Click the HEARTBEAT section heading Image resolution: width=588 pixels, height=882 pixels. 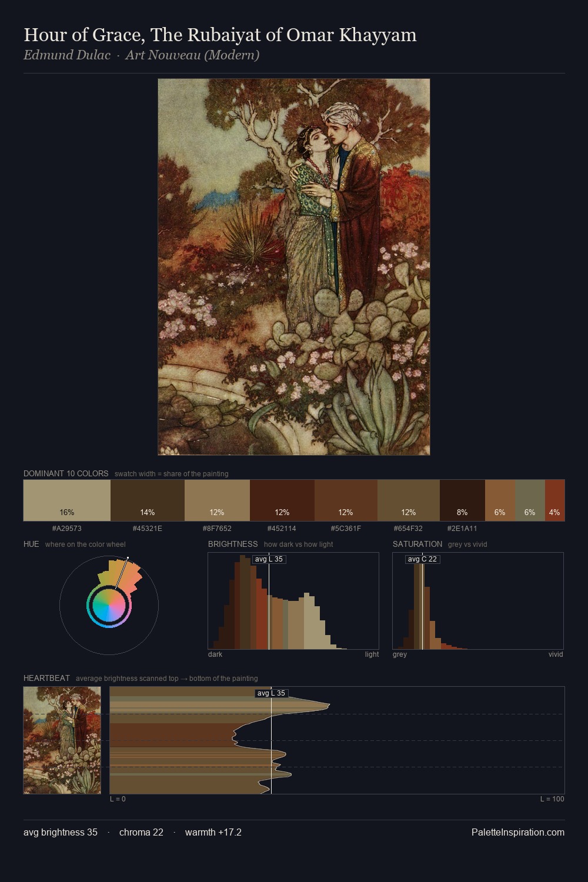point(46,678)
